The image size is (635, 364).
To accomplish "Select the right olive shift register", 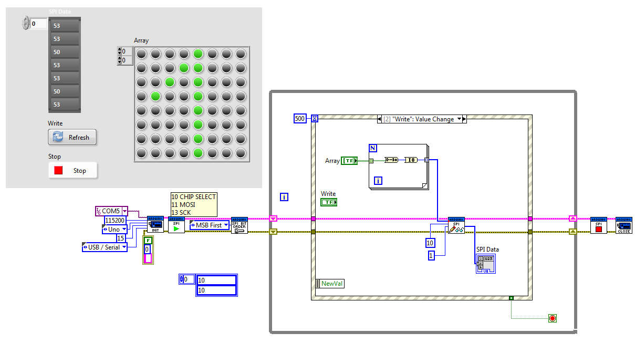I will pos(573,232).
